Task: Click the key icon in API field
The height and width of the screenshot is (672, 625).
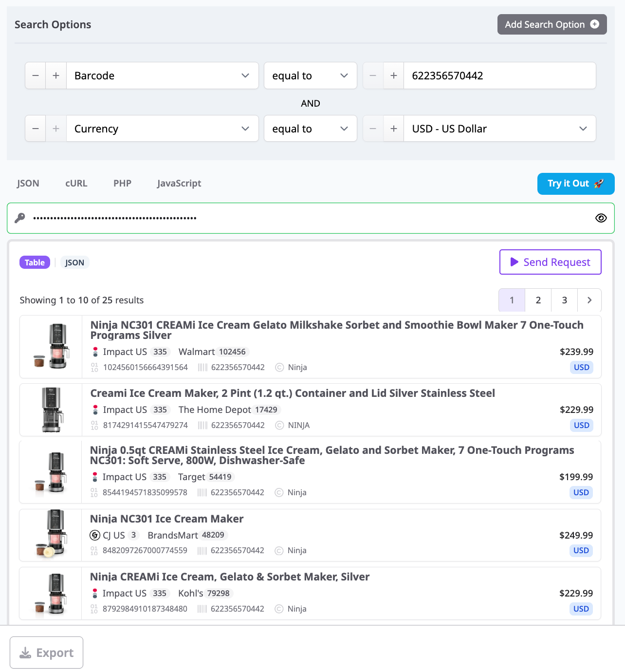Action: 20,218
